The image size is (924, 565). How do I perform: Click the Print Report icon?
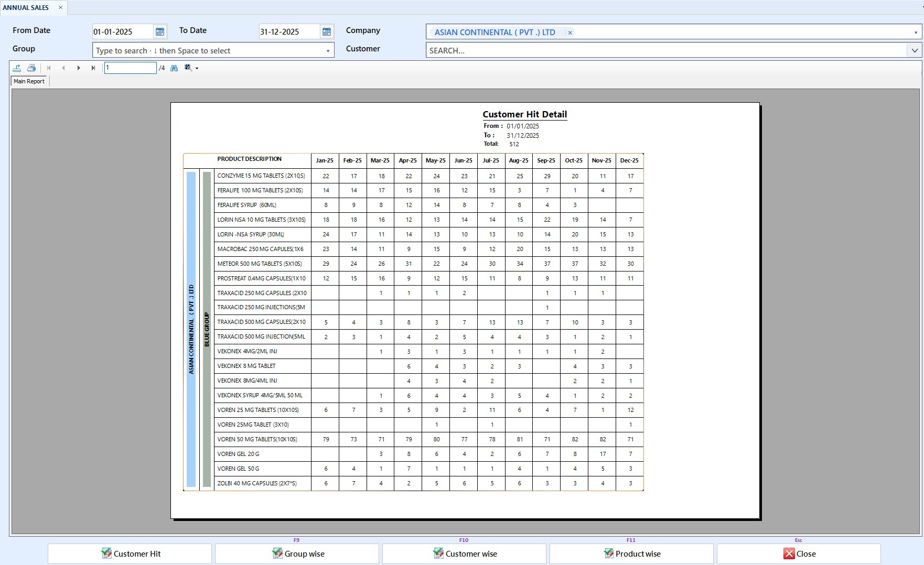(x=31, y=68)
